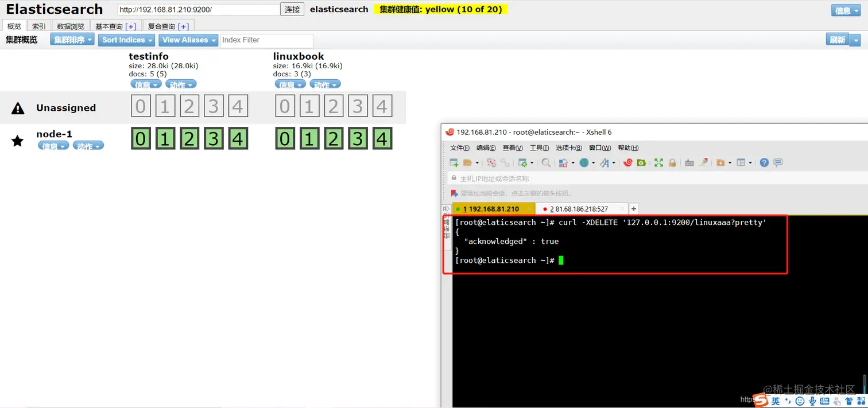
Task: Expand the arrow next to 刷新 button
Action: [855, 40]
